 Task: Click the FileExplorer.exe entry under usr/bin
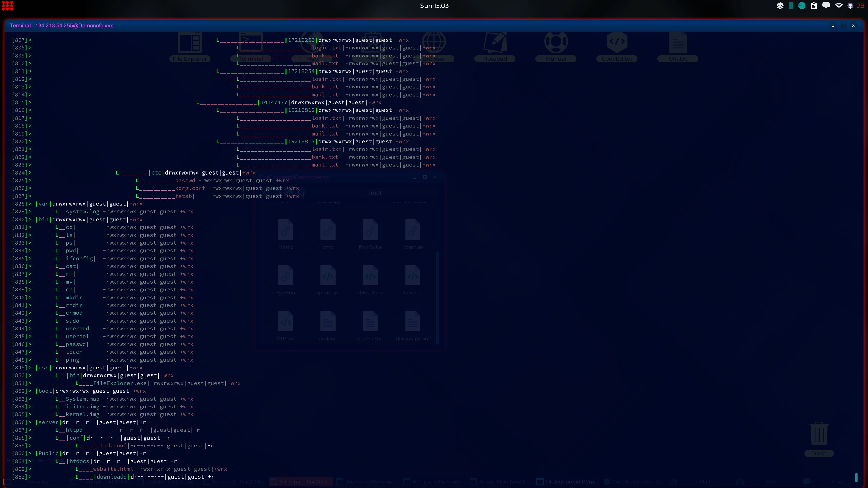point(120,383)
